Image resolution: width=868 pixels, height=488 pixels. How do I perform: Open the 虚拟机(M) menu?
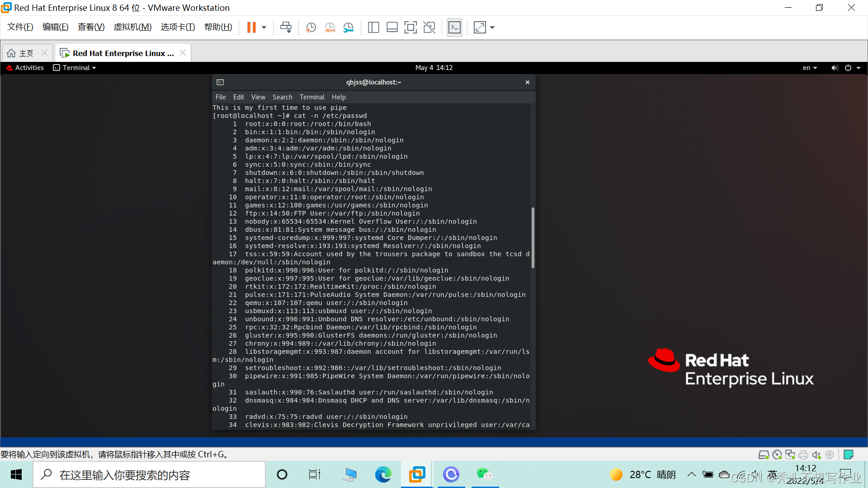132,27
